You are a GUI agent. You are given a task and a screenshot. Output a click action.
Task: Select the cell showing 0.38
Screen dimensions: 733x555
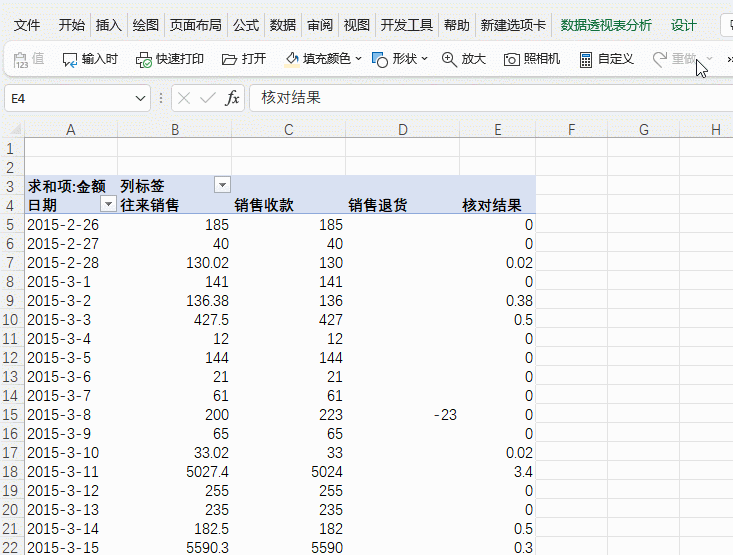click(x=497, y=301)
